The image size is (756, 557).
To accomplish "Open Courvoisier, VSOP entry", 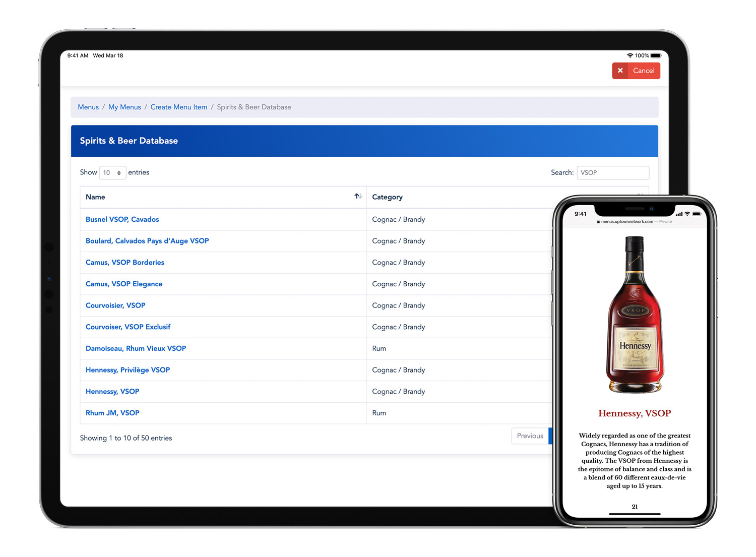I will click(115, 305).
